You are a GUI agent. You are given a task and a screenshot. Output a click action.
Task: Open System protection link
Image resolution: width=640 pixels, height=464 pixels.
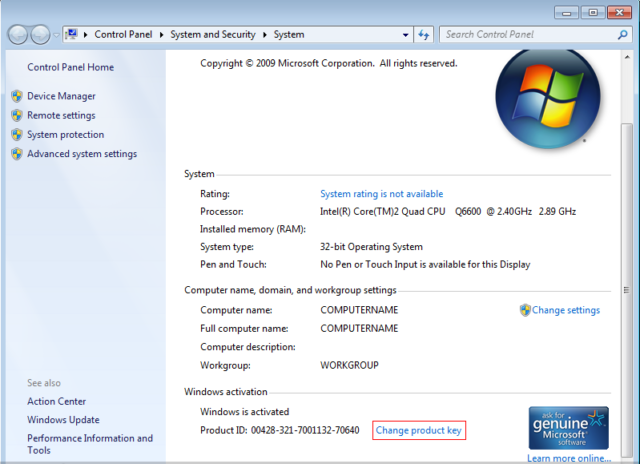point(66,134)
